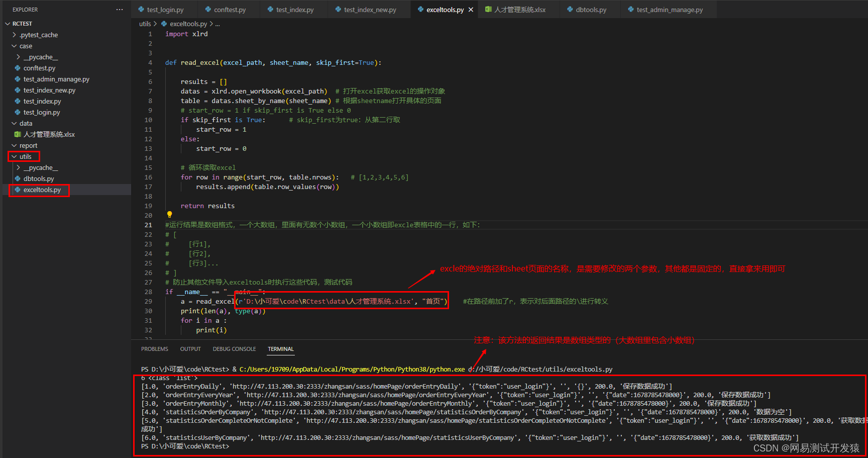Screen dimensions: 868x458
Task: Collapse the utils folder
Action: pyautogui.click(x=14, y=156)
